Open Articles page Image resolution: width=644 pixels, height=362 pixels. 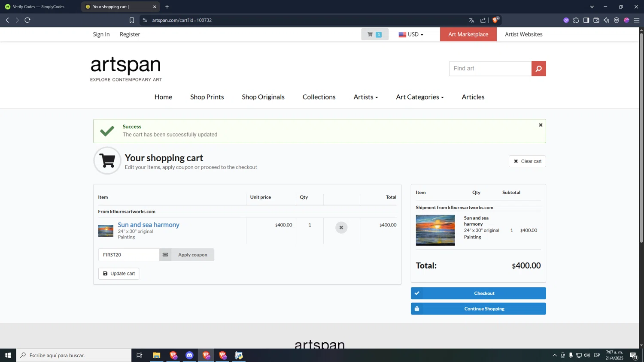(473, 97)
